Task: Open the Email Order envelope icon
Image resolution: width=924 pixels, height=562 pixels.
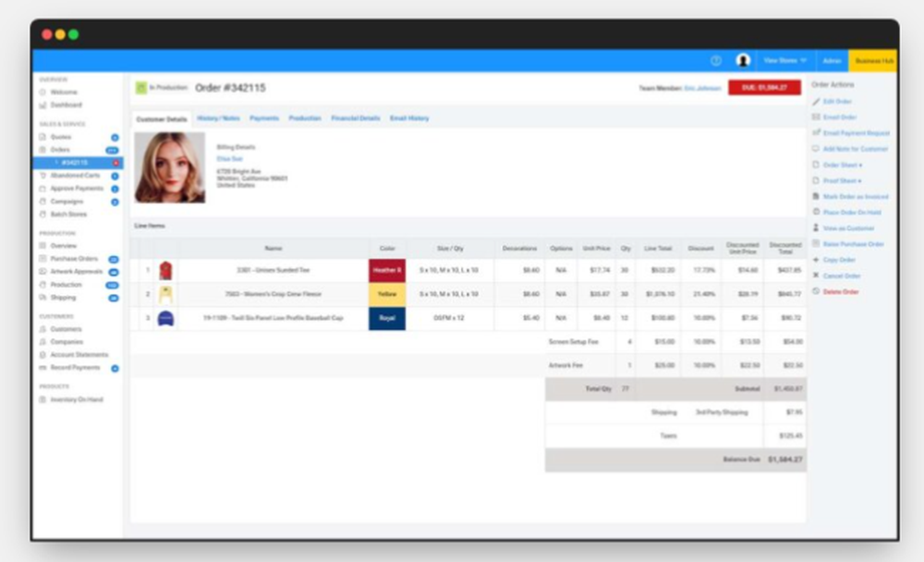Action: pos(816,116)
